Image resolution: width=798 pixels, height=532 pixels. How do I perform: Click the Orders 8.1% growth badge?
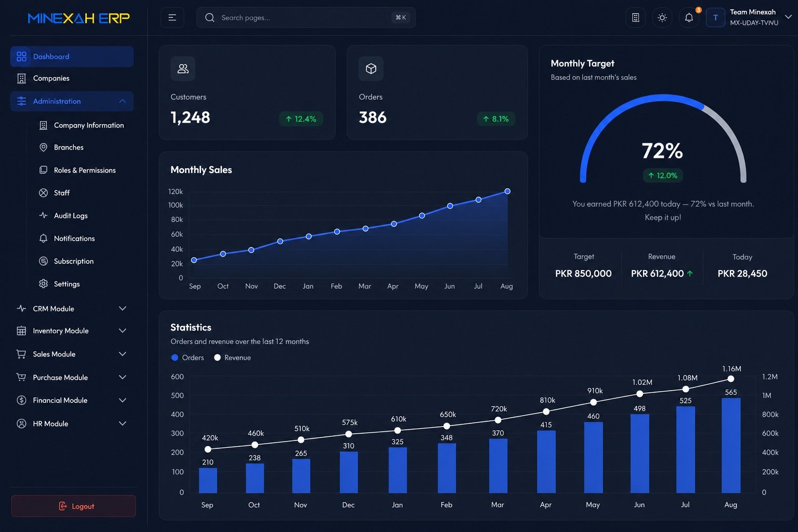coord(496,119)
